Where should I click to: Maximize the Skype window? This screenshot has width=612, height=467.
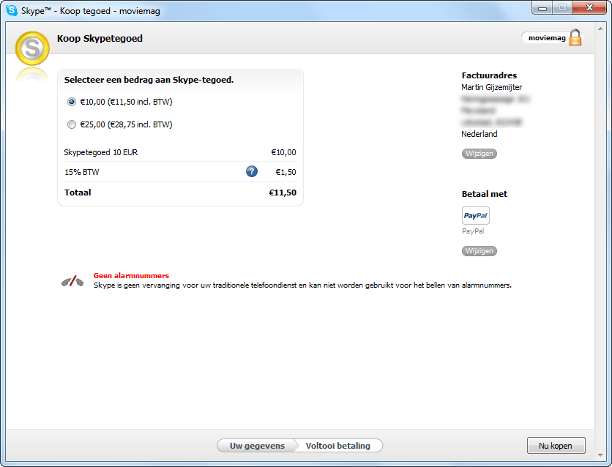562,8
